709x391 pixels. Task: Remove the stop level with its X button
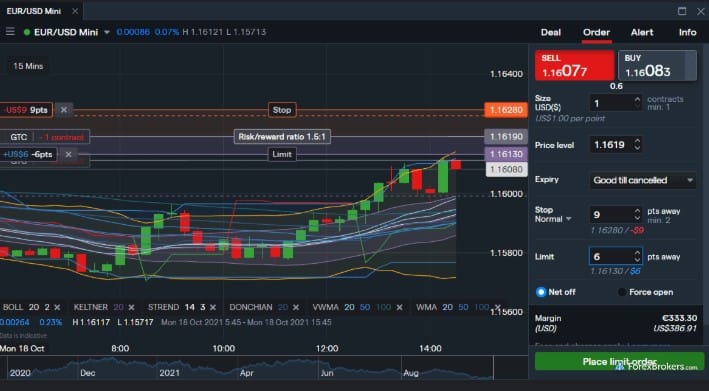64,110
